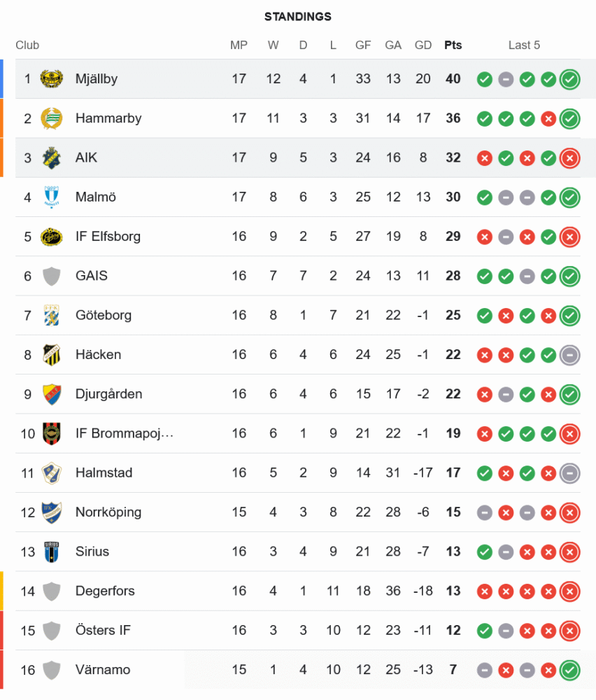The image size is (596, 700).
Task: Open the IF Brommapojkarna team link
Action: [x=124, y=433]
